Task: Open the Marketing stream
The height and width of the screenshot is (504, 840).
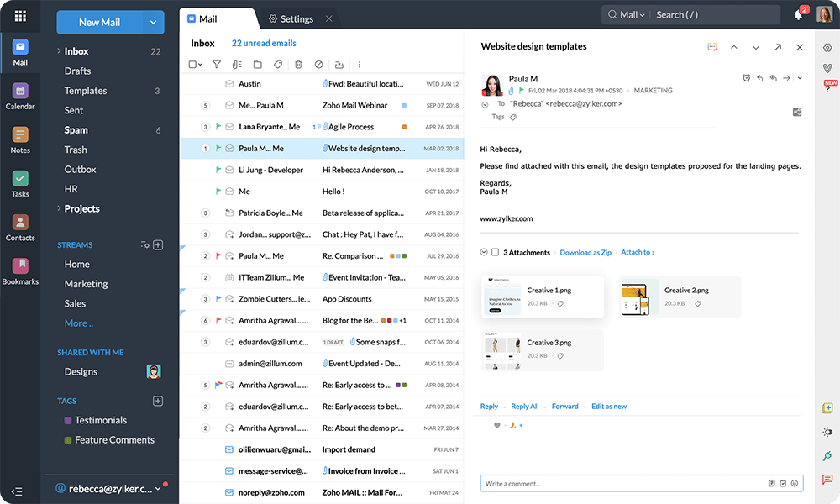Action: pos(87,283)
